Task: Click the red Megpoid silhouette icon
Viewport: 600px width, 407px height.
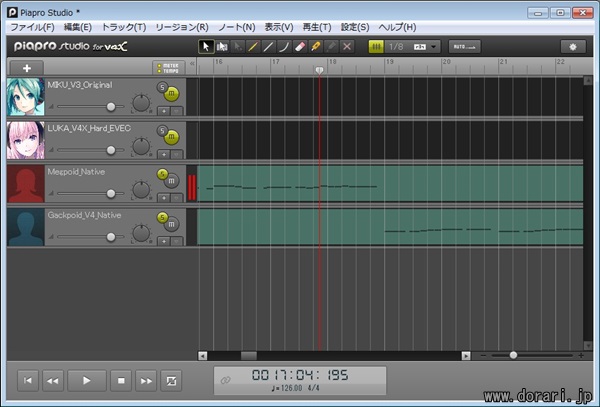Action: [x=26, y=184]
